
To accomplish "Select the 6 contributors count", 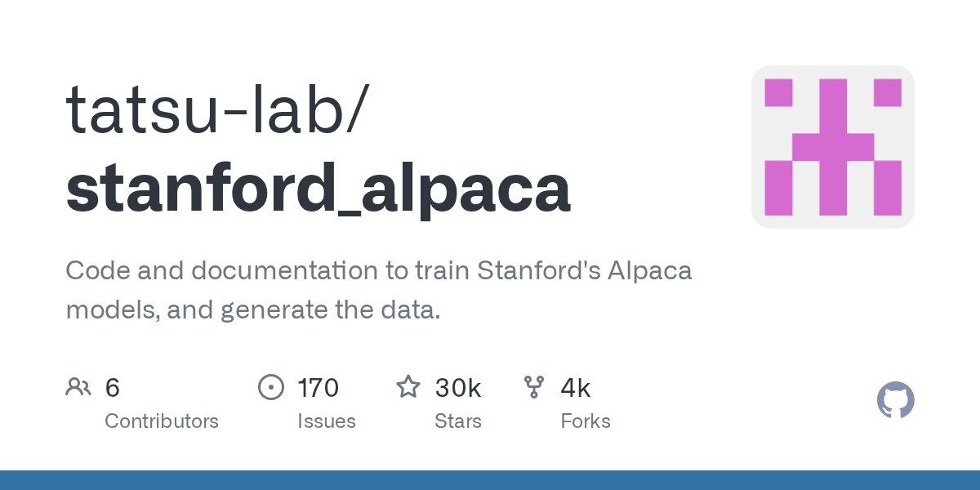I will (x=113, y=387).
